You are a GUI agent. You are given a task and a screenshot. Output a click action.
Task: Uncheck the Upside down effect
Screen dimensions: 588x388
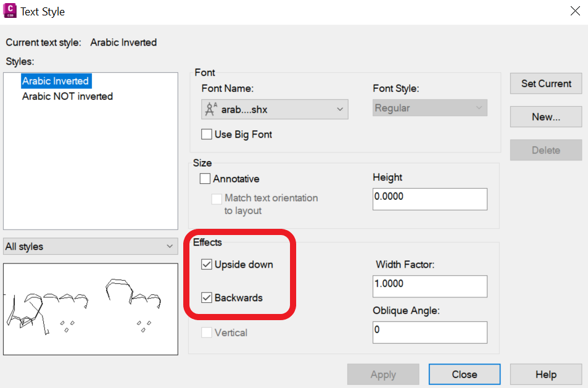click(x=207, y=264)
